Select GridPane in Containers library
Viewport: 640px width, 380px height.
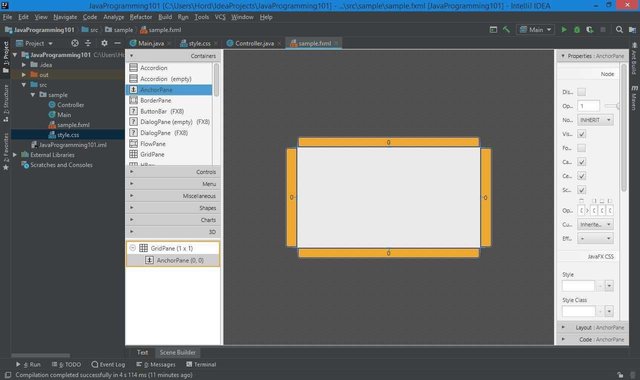point(170,154)
